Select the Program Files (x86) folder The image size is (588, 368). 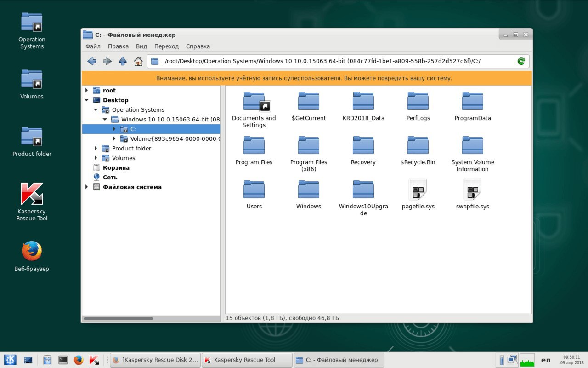pyautogui.click(x=309, y=154)
